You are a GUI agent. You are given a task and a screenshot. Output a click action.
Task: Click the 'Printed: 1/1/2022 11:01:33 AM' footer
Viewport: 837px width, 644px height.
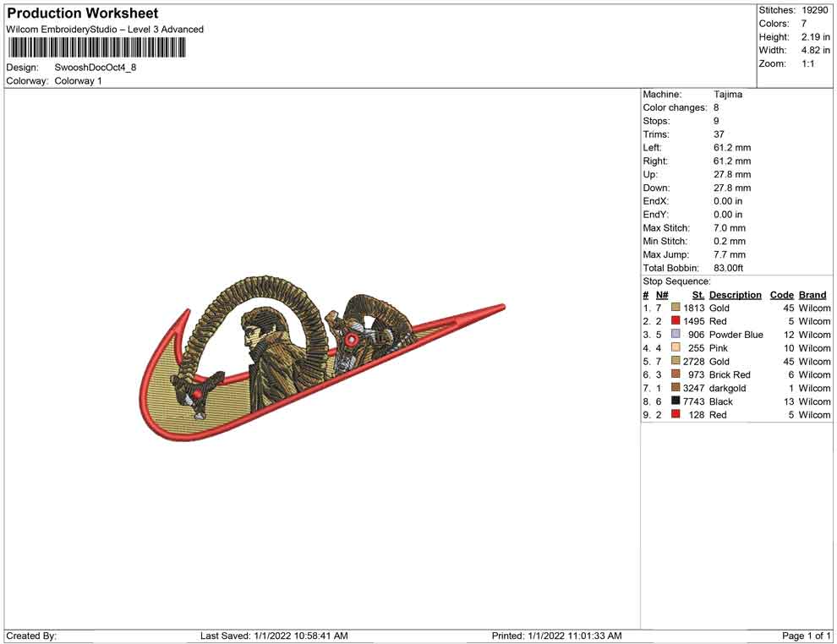(556, 636)
